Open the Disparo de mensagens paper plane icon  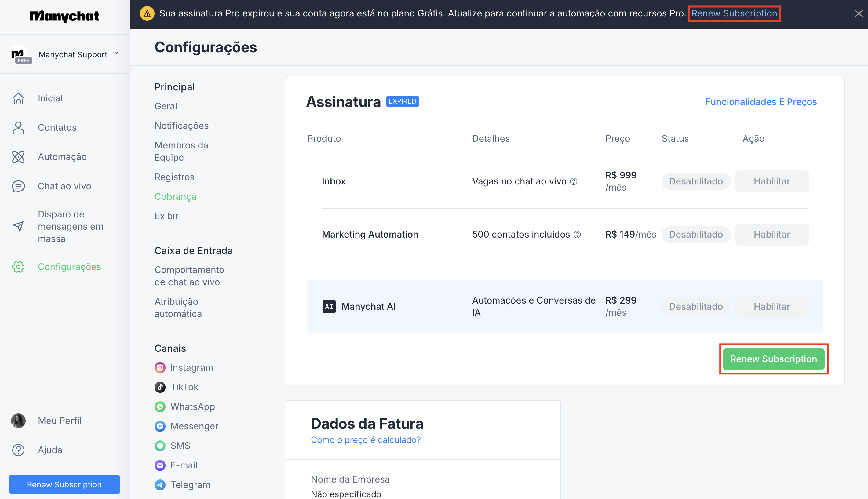[18, 226]
